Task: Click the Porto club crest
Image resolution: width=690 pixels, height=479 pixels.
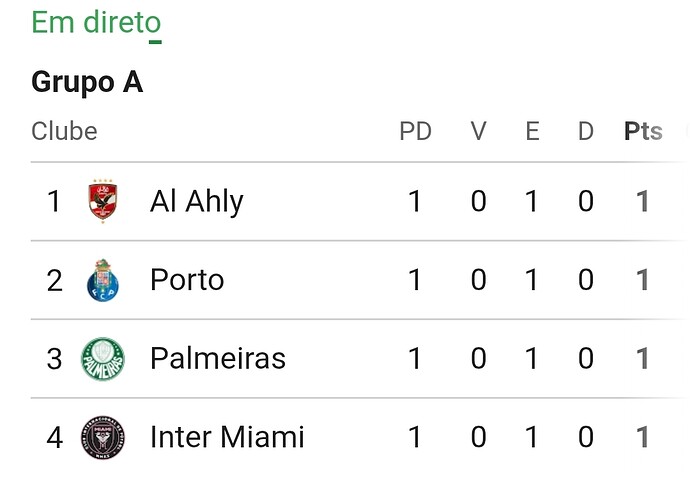Action: [103, 280]
